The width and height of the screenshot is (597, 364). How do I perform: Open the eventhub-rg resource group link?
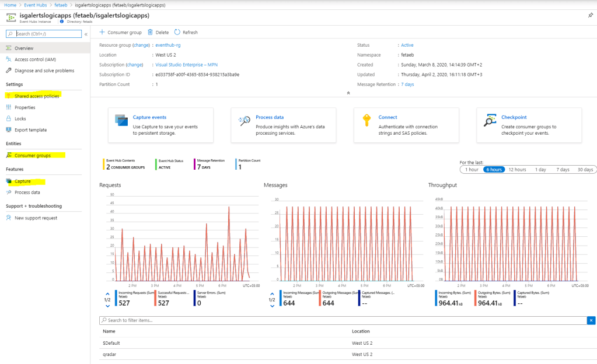point(172,45)
